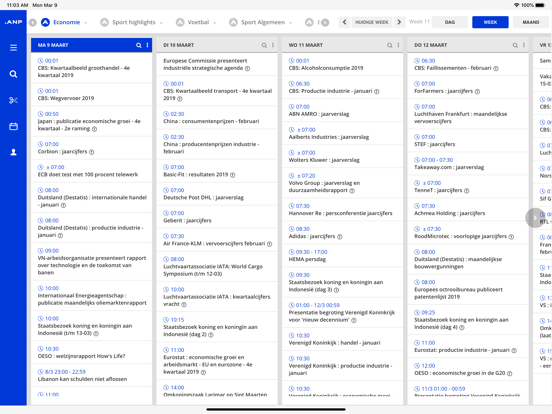The width and height of the screenshot is (552, 414).
Task: Go to previous week arrow
Action: [x=345, y=22]
